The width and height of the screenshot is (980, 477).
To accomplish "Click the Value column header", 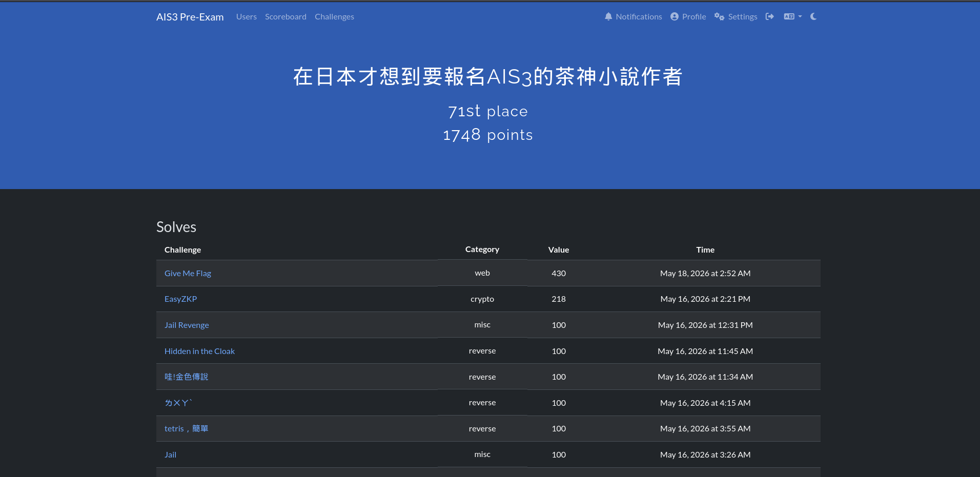I will click(559, 250).
